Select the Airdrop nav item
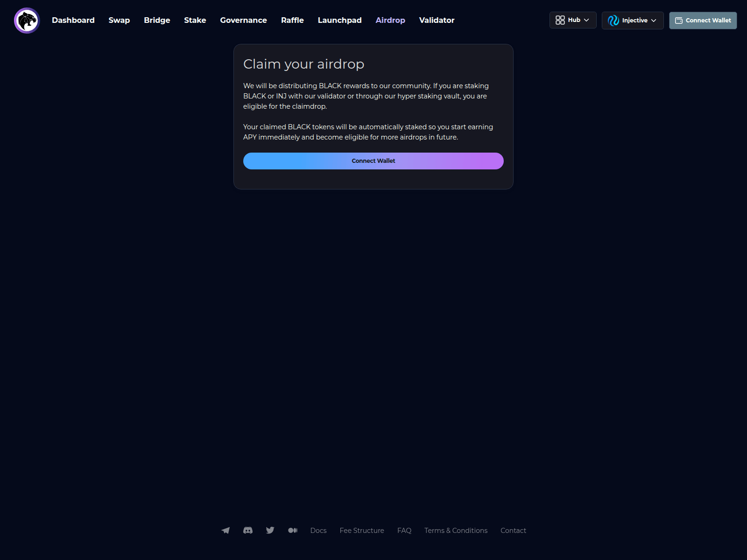 click(x=390, y=21)
